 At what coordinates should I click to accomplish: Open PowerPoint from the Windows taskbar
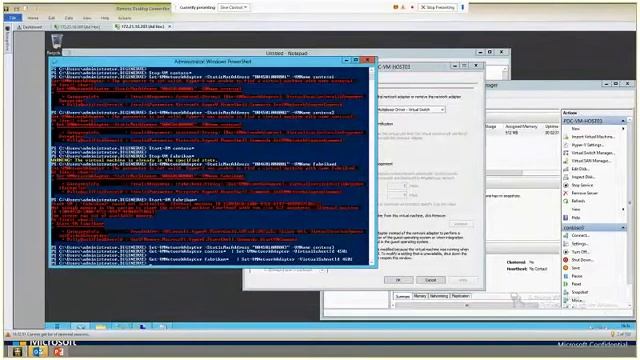(x=58, y=352)
